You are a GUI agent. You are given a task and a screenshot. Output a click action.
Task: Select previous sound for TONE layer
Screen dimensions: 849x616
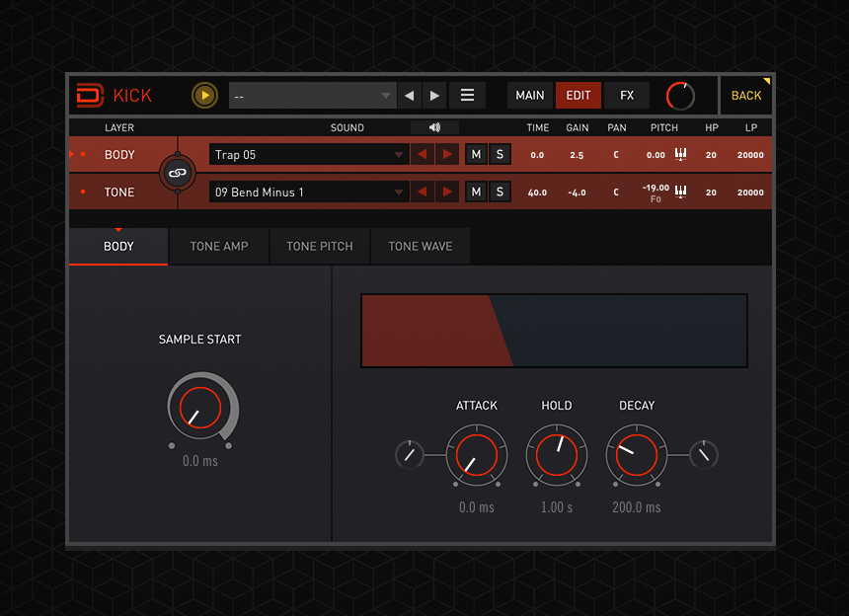[422, 192]
